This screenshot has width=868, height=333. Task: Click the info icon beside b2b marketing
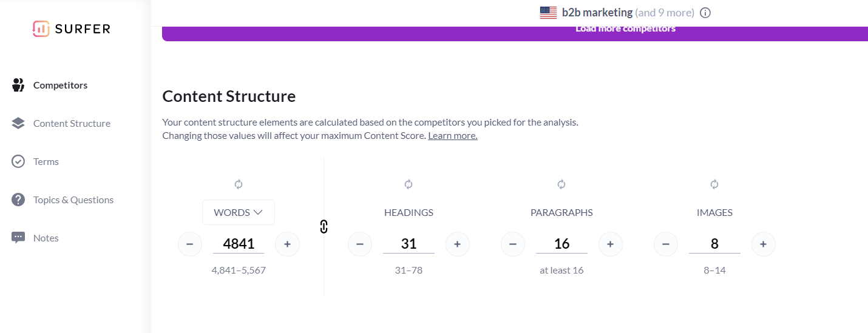coord(705,13)
